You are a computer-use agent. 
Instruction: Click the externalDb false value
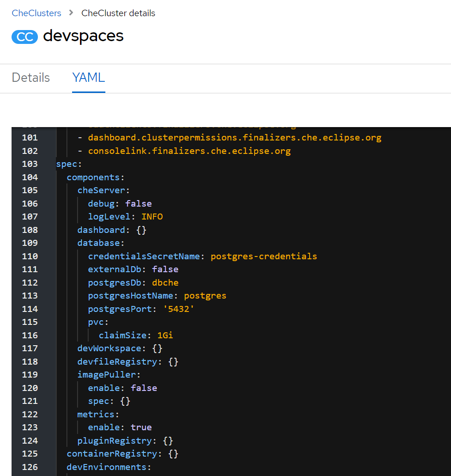(165, 269)
